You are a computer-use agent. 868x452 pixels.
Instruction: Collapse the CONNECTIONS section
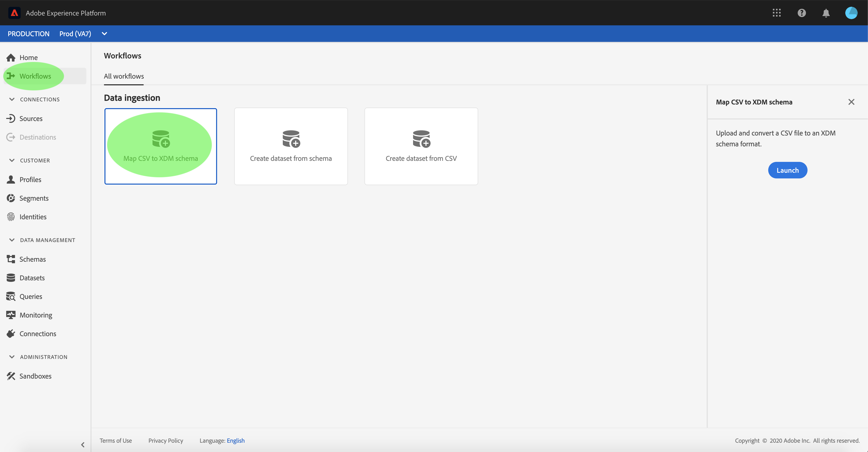[x=12, y=99]
